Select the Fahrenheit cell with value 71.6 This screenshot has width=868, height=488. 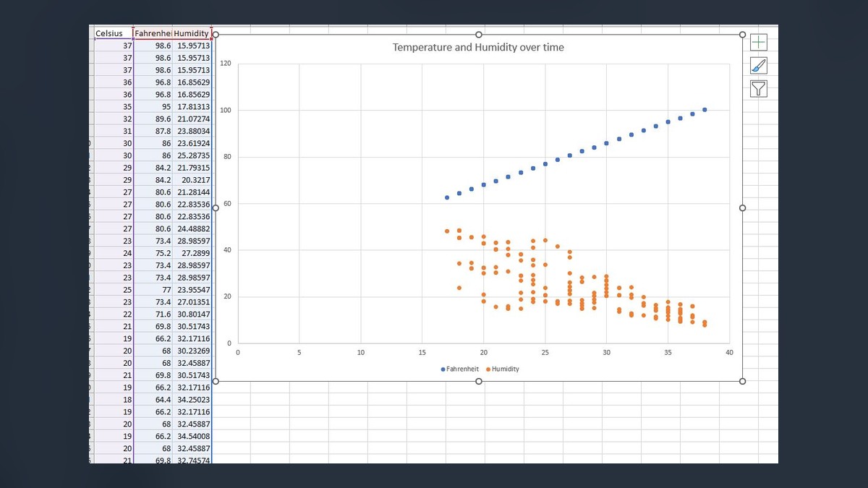click(x=153, y=314)
